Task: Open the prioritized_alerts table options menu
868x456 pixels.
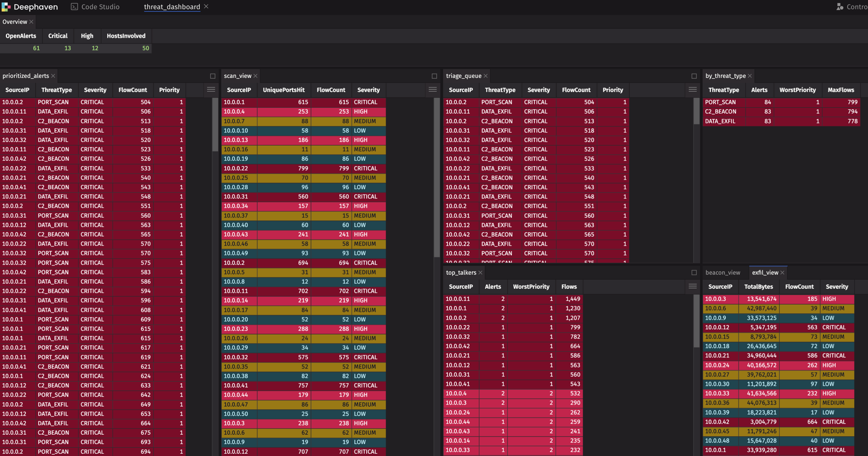Action: pyautogui.click(x=211, y=90)
